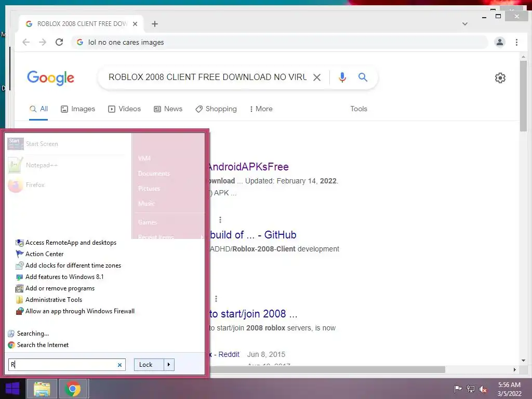The image size is (532, 399).
Task: Click the Windows Start button
Action: pyautogui.click(x=12, y=389)
